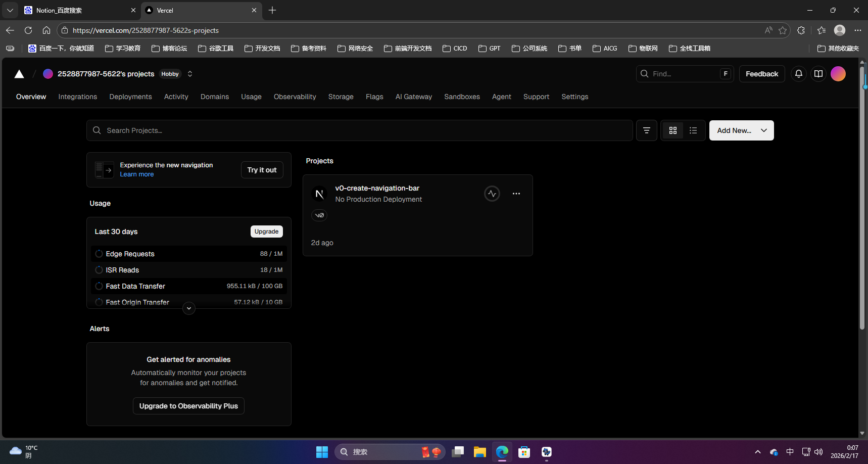Open the docs book icon
868x464 pixels.
pos(818,74)
